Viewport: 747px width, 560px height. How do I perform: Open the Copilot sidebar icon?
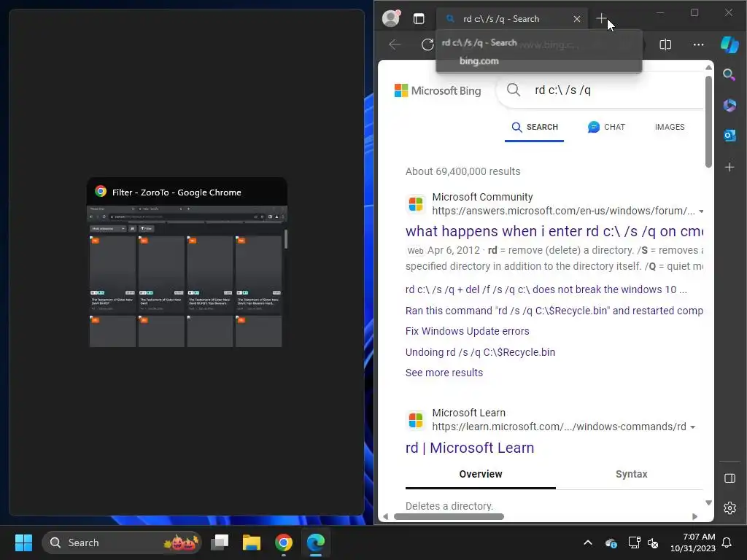pyautogui.click(x=729, y=44)
